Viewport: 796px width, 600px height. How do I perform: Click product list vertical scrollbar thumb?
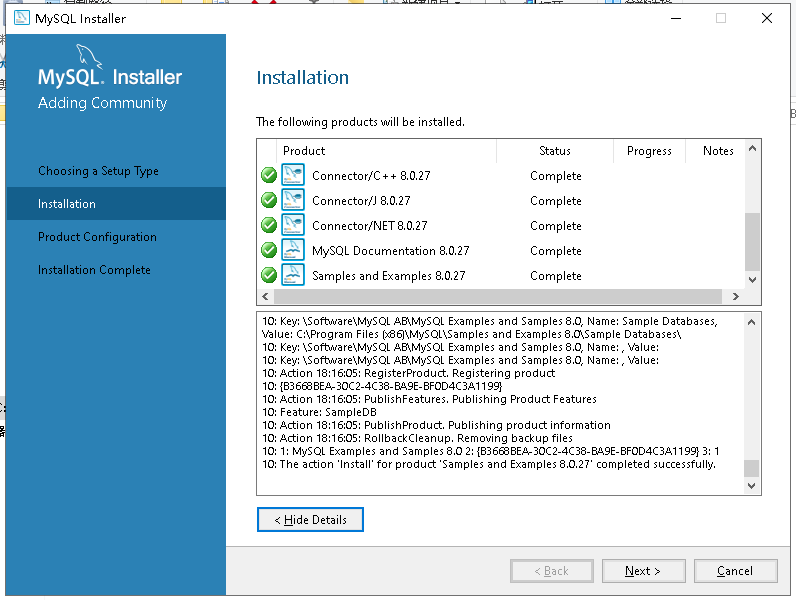(x=752, y=242)
